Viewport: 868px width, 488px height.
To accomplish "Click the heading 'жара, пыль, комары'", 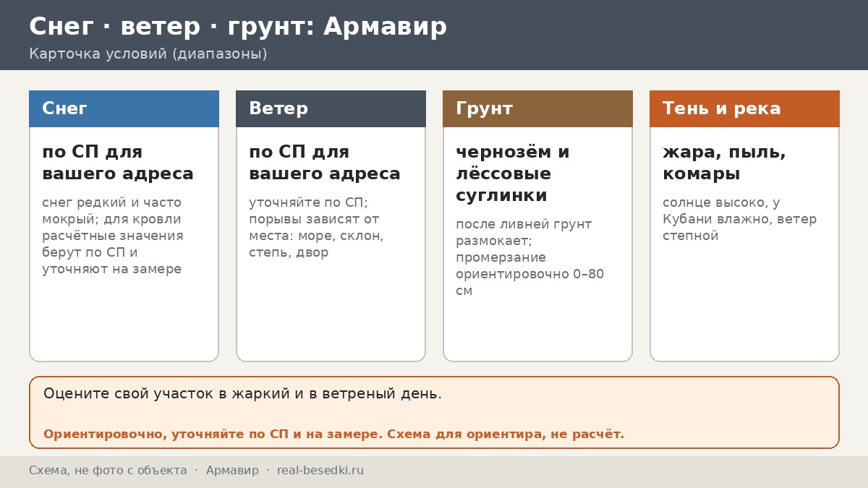I will click(724, 163).
